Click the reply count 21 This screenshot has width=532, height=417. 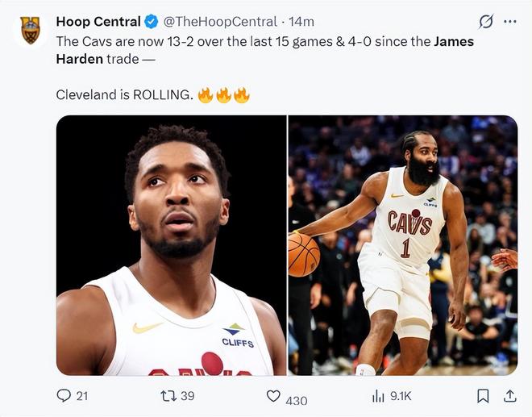[x=82, y=395]
